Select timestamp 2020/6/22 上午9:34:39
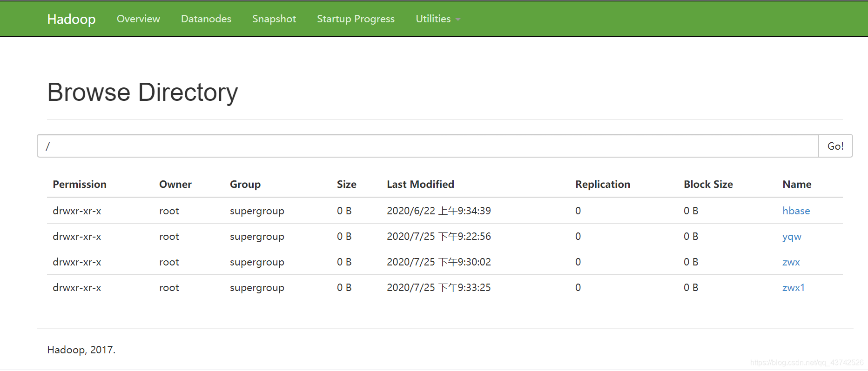 [x=438, y=211]
